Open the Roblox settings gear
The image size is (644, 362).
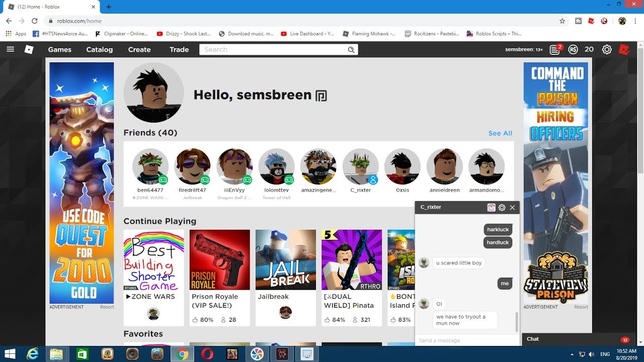click(x=607, y=49)
